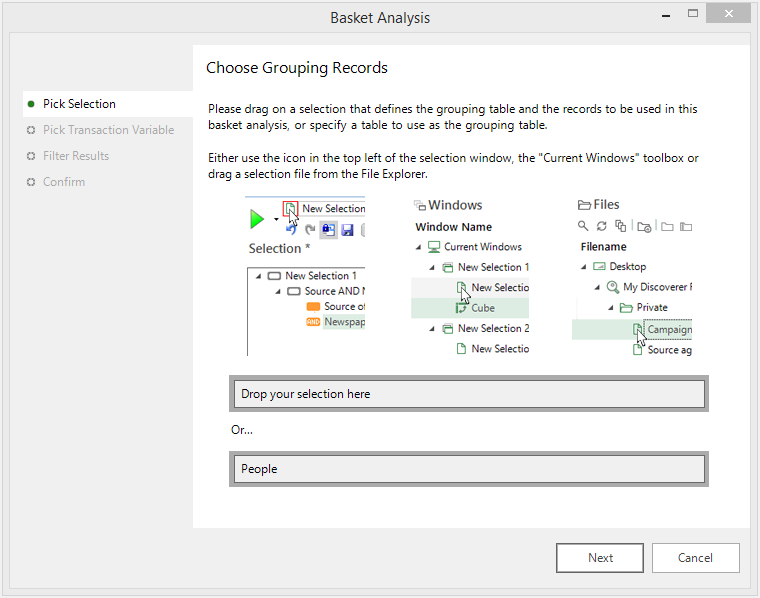Screen dimensions: 760x598
Task: Click the highlighted 'Newspap' tree item
Action: 345,322
